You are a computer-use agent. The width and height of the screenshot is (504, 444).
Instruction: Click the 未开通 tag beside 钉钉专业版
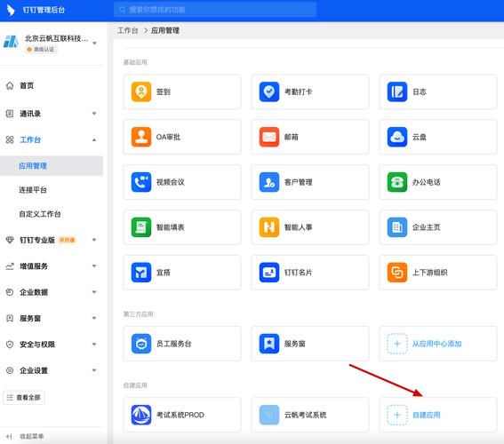(68, 240)
